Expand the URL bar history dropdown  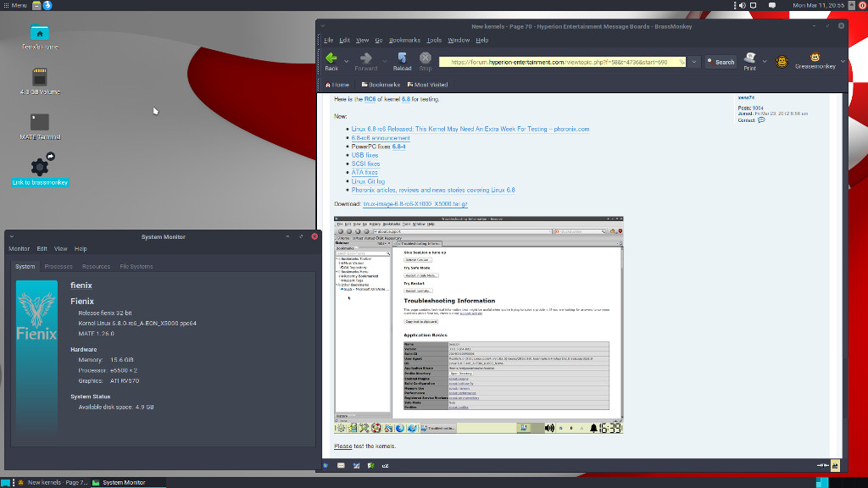coord(694,62)
